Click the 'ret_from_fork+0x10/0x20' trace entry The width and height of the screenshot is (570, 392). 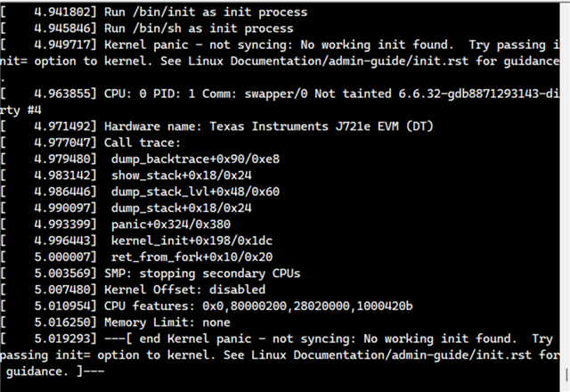(x=191, y=257)
